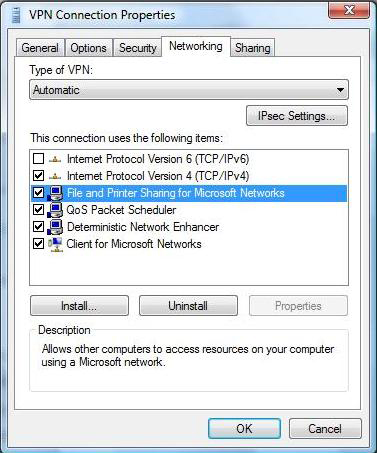
Task: Click the File and Printer Sharing computer icon
Action: tap(55, 193)
